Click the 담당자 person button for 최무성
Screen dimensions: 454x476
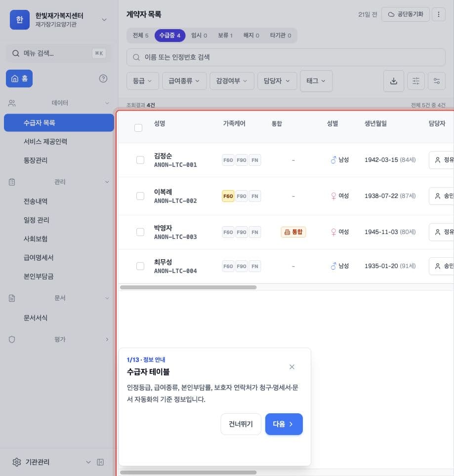[442, 266]
